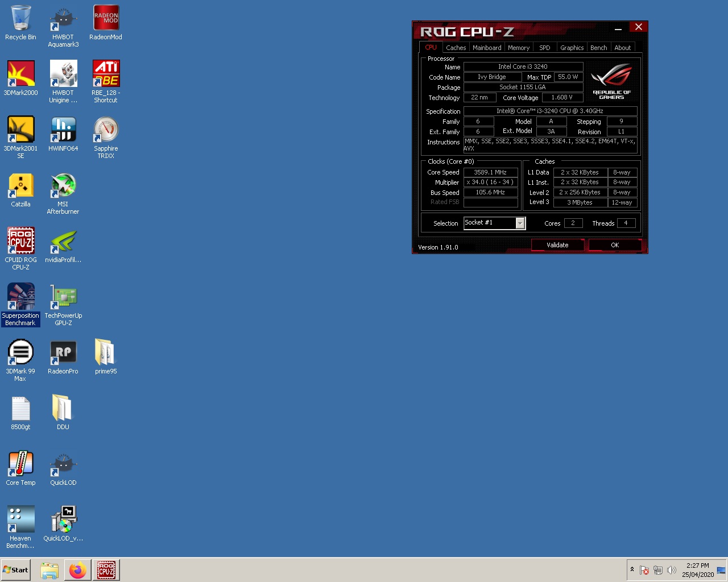
Task: Open the SPD tab
Action: click(x=545, y=48)
